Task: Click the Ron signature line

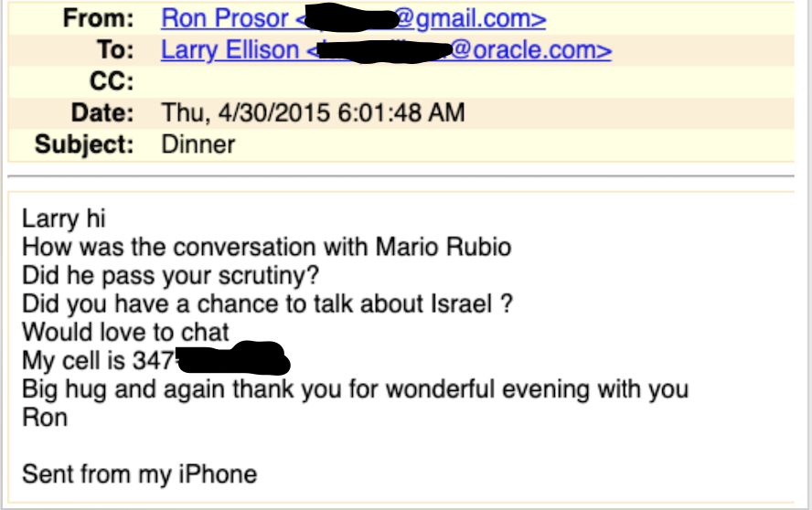Action: (x=45, y=417)
